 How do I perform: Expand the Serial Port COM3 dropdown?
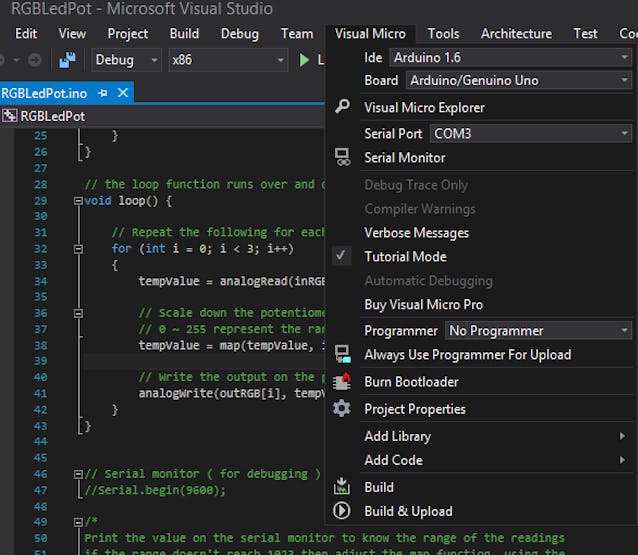(531, 133)
